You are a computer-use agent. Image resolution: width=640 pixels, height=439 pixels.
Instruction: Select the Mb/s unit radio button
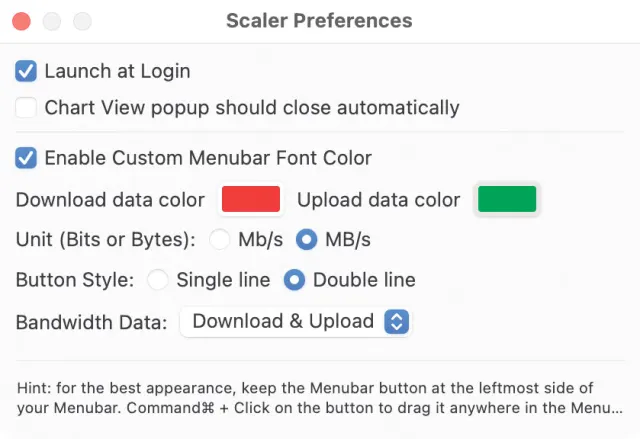click(x=221, y=240)
